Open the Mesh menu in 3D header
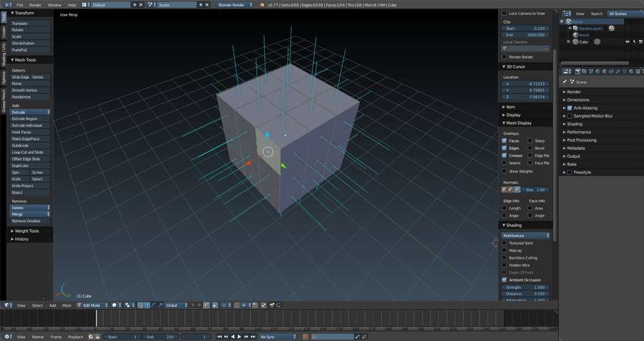The height and width of the screenshot is (341, 644). point(66,305)
